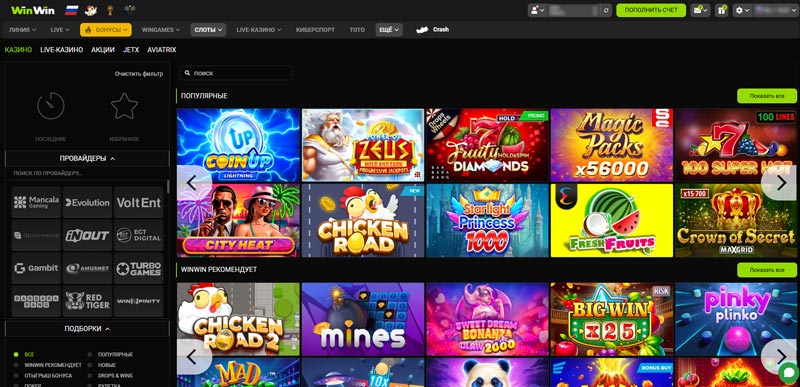Viewport: 800px width, 387px height.
Task: Click the account profile icon
Action: click(538, 10)
